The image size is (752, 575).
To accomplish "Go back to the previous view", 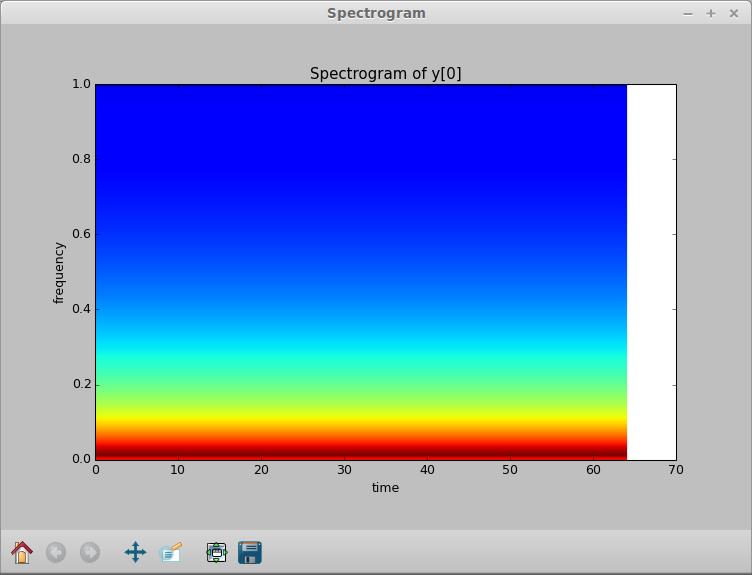I will click(56, 552).
